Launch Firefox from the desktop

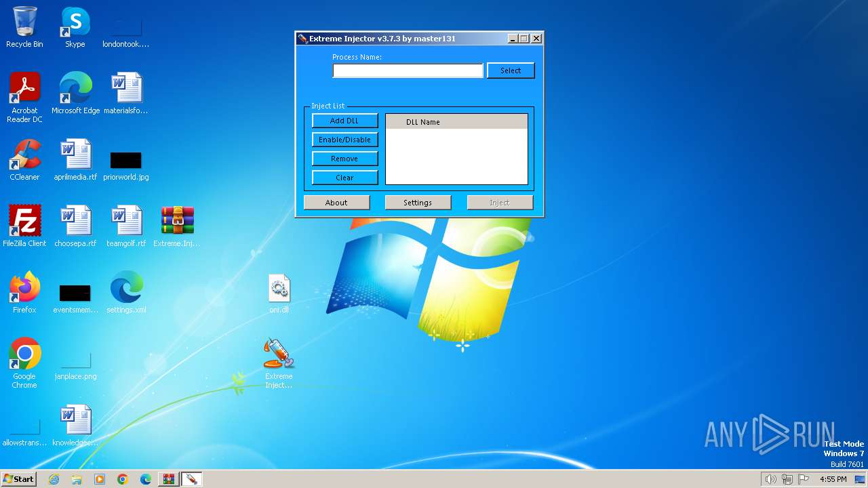point(24,293)
